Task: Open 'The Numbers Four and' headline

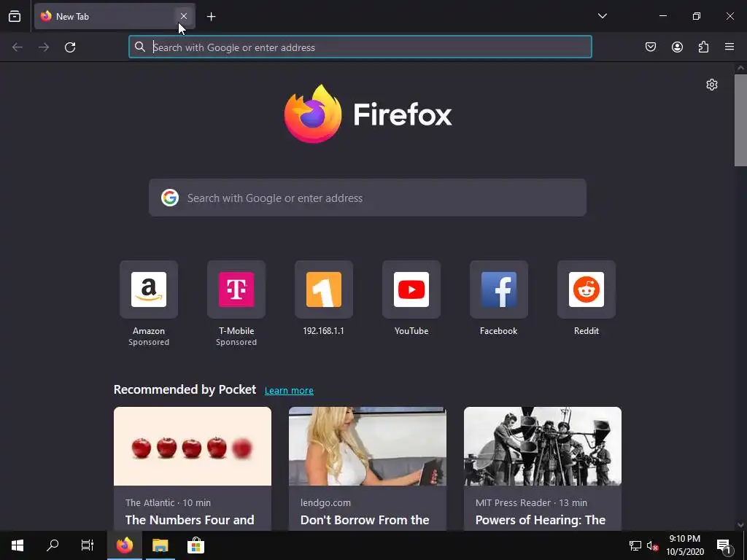Action: pyautogui.click(x=190, y=520)
